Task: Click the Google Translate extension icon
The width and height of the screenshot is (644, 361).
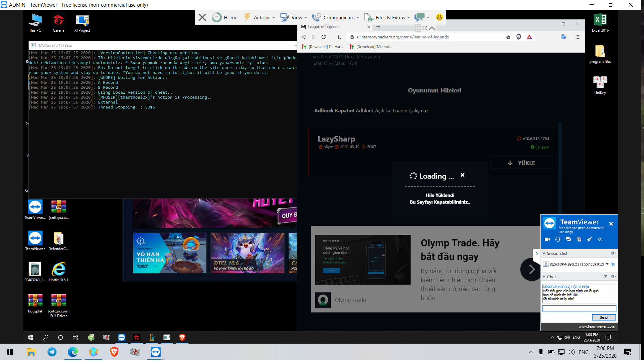Action: (564, 37)
